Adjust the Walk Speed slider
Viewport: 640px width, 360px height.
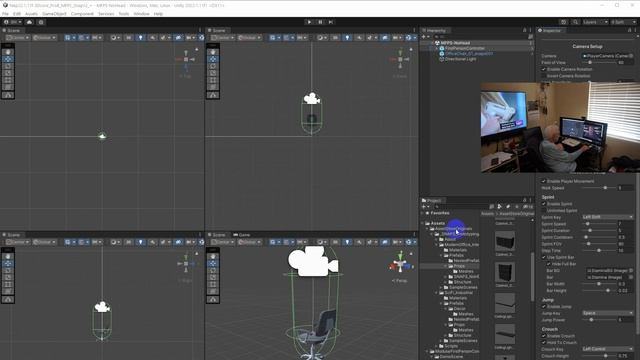599,188
